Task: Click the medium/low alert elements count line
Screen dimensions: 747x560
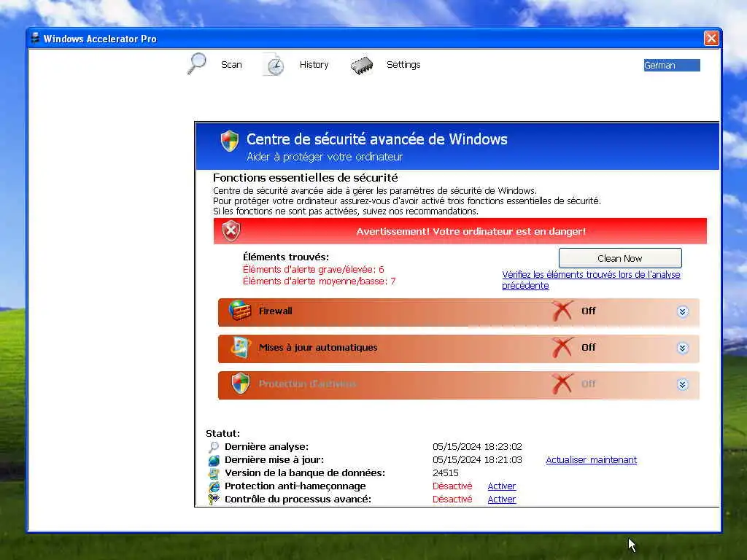Action: tap(320, 281)
